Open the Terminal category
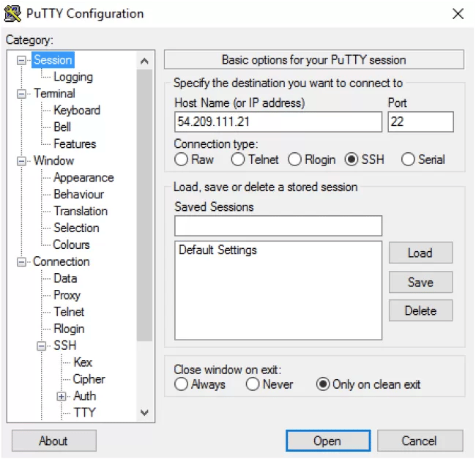Image resolution: width=476 pixels, height=459 pixels. coord(54,94)
